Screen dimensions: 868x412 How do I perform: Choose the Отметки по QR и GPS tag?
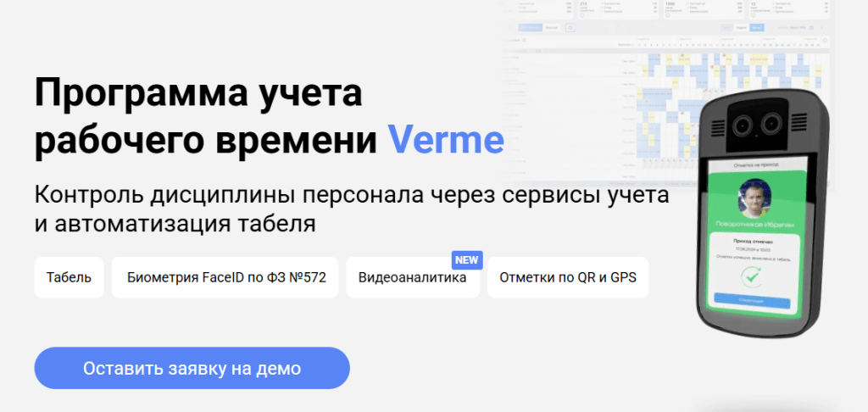pos(567,277)
